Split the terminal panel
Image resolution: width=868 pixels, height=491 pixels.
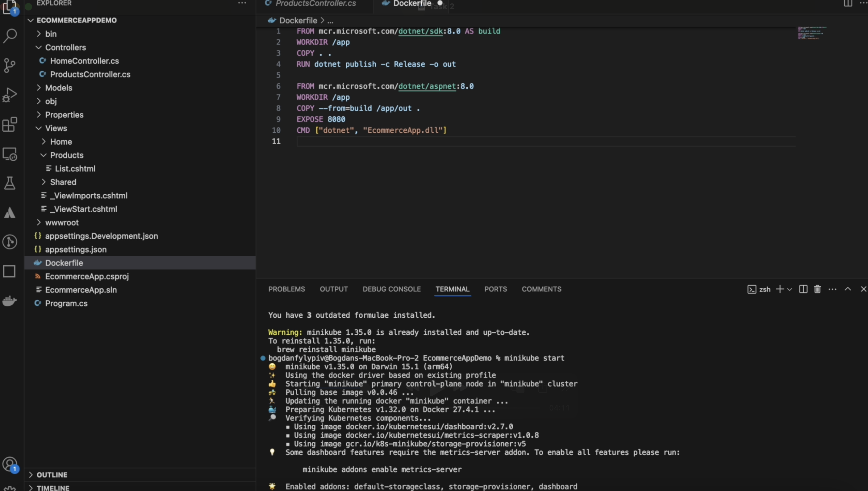803,289
